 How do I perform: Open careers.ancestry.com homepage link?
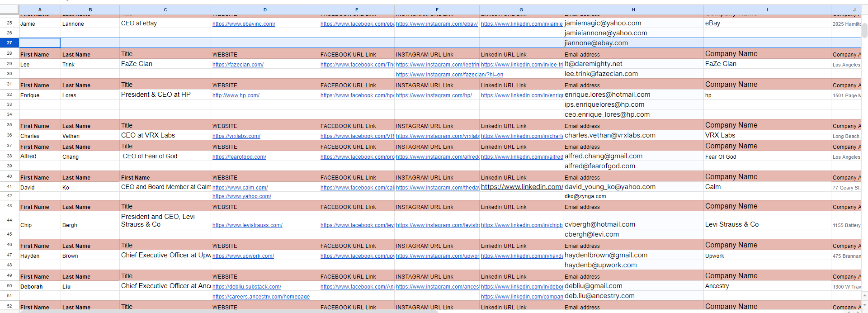tap(261, 297)
